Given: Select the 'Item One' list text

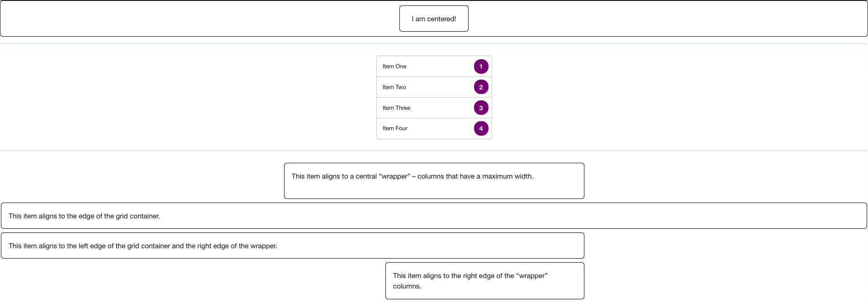Looking at the screenshot, I should [394, 66].
